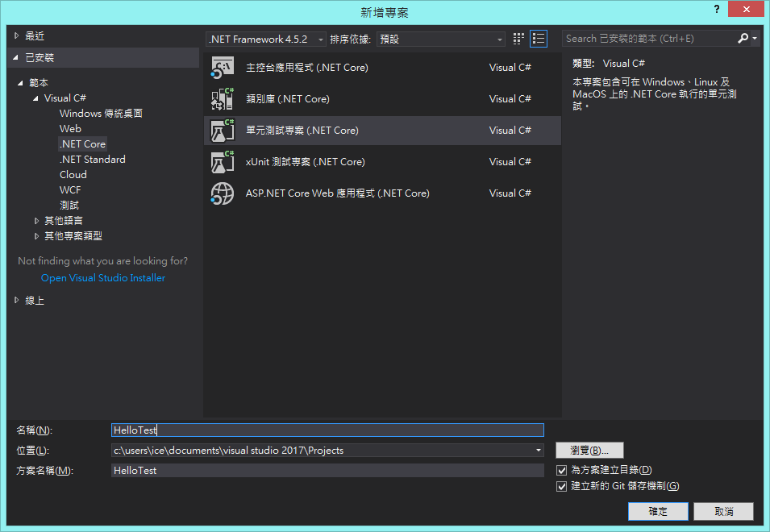
Task: Click the Search 已安裝的範本 field
Action: [x=649, y=38]
